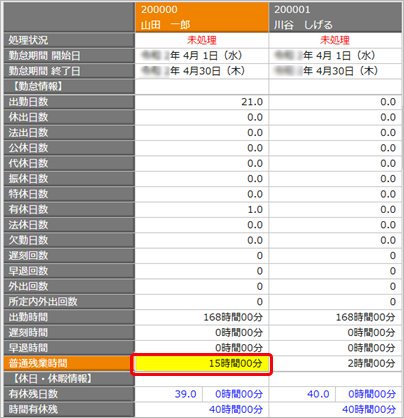This screenshot has width=404, height=418.
Task: Select the 川谷 しげる column header
Action: click(335, 17)
